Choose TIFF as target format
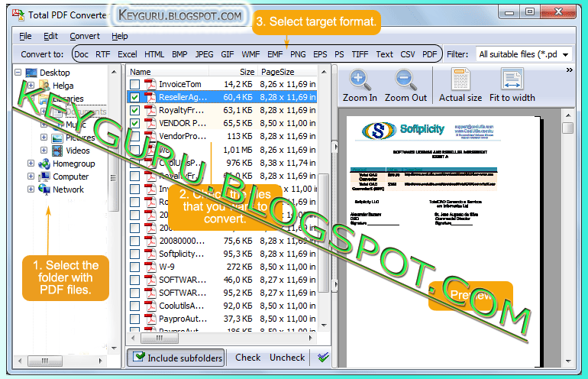 coord(360,54)
